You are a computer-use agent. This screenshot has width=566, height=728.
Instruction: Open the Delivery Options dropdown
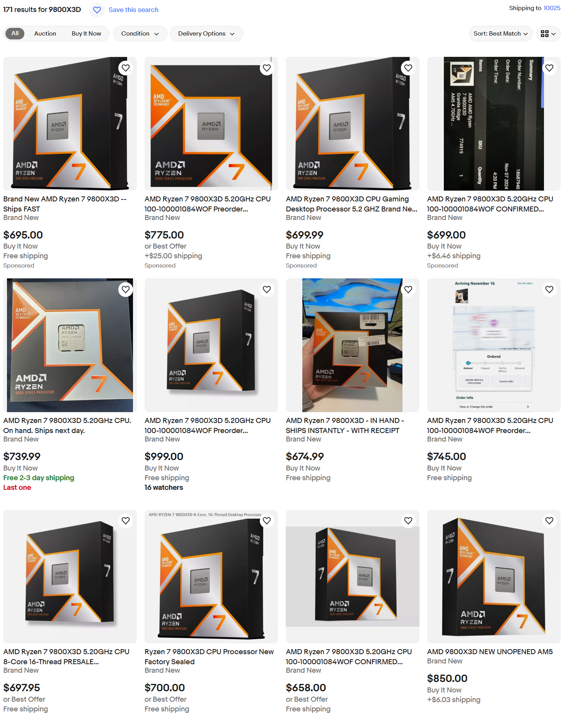[x=206, y=34]
